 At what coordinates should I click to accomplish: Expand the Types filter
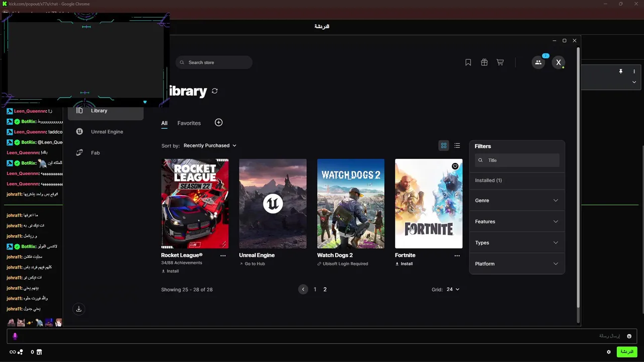click(x=517, y=242)
